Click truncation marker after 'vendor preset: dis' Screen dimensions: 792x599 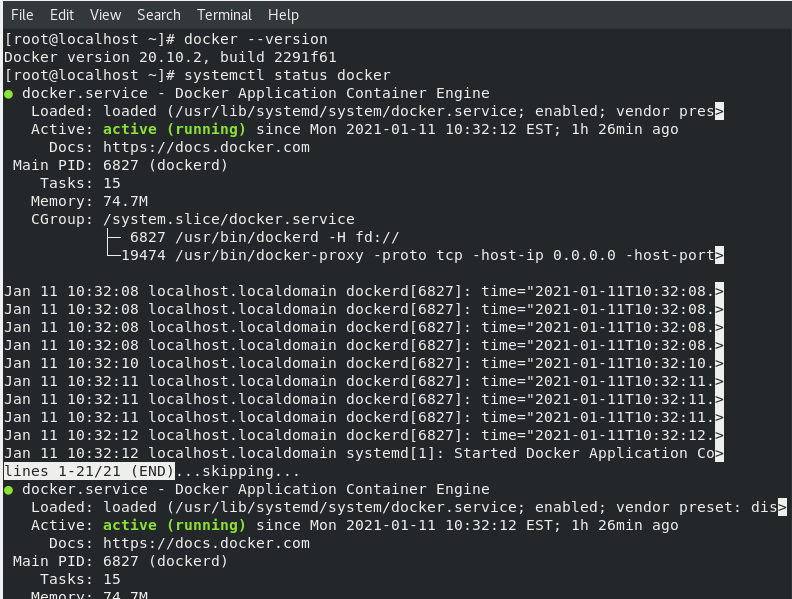tap(782, 507)
